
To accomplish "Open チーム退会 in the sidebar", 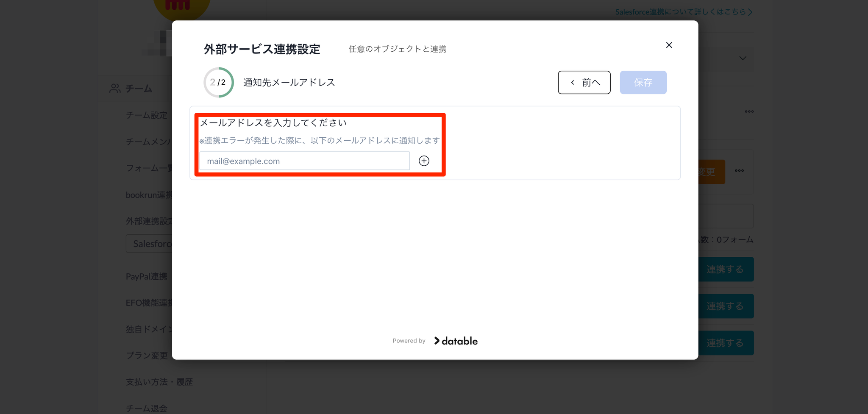I will tap(147, 408).
